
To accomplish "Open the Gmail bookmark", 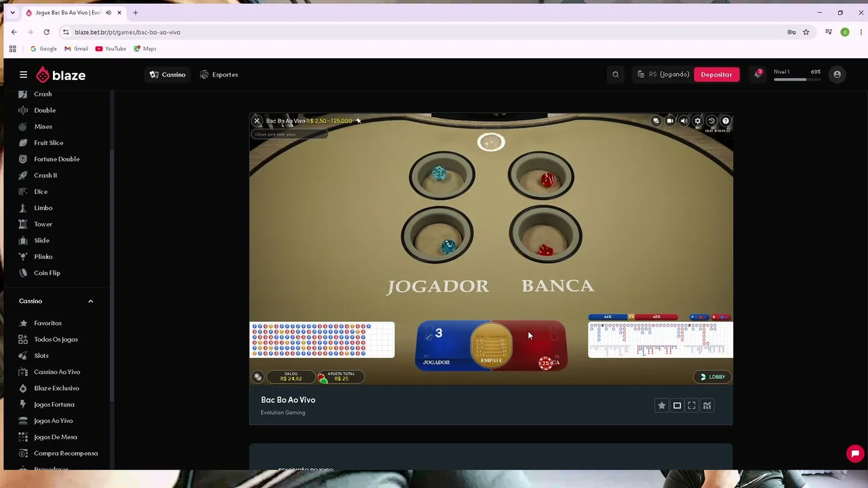I will pos(76,49).
